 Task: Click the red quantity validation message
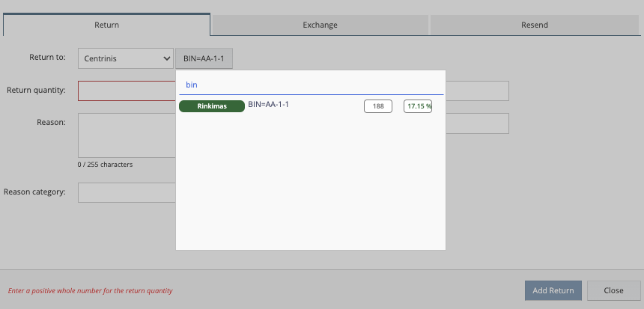click(90, 290)
